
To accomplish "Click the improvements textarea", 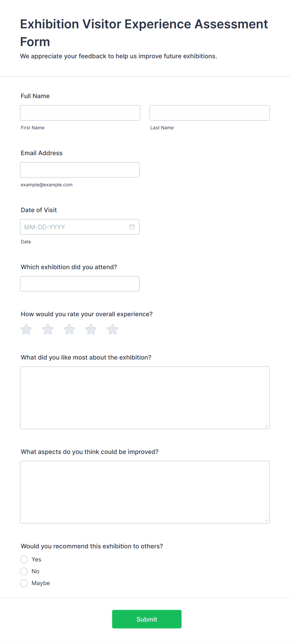I will coord(145,492).
